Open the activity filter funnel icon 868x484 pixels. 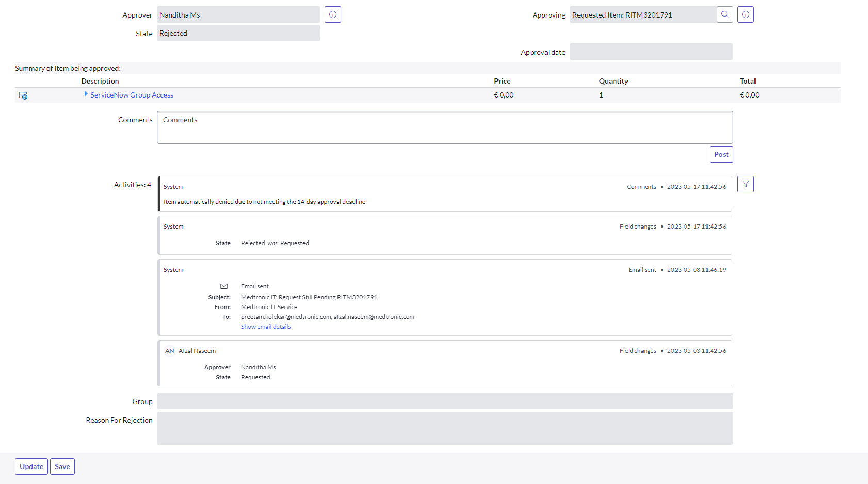tap(745, 184)
